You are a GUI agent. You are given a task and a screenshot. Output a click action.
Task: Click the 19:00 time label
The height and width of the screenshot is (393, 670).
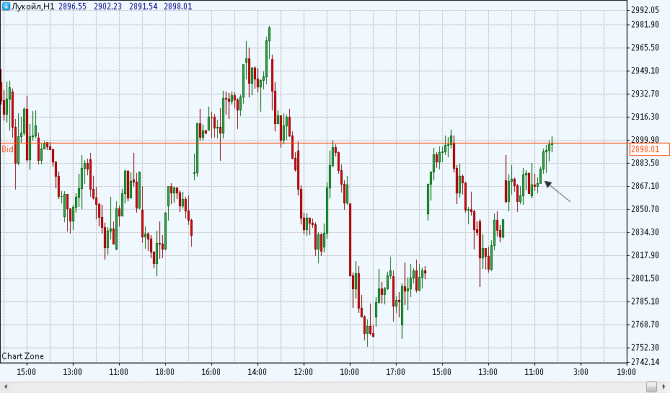(x=626, y=372)
